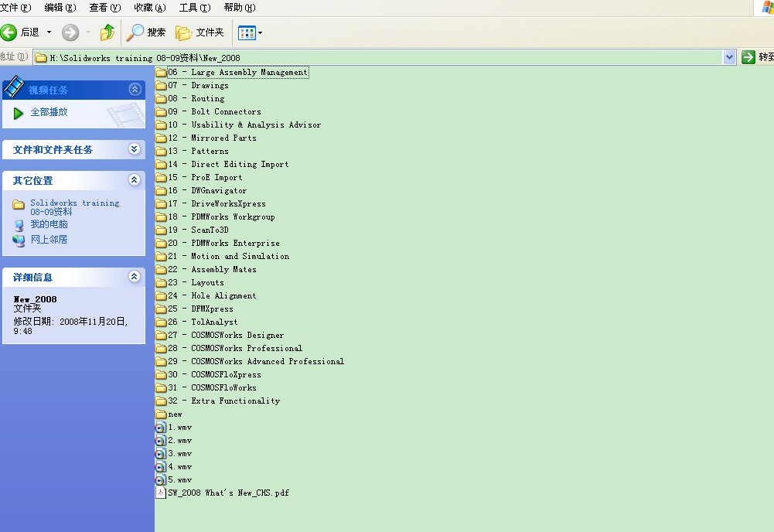Open the Forward history dropdown arrow

point(88,32)
